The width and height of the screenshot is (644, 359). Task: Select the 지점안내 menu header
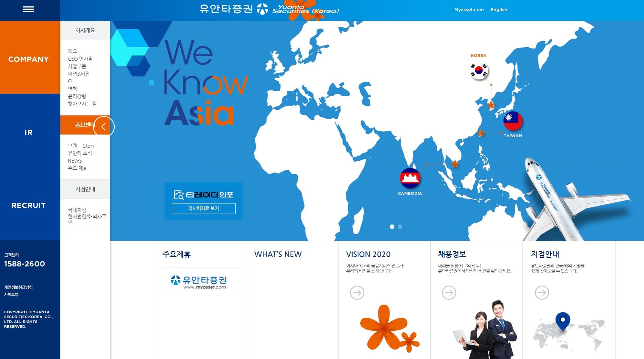pyautogui.click(x=85, y=189)
